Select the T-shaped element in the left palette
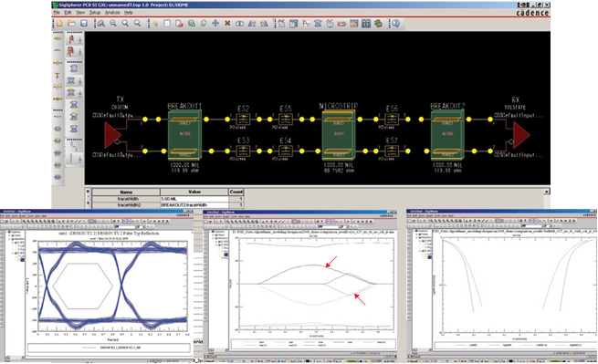The width and height of the screenshot is (598, 364). coord(58,76)
